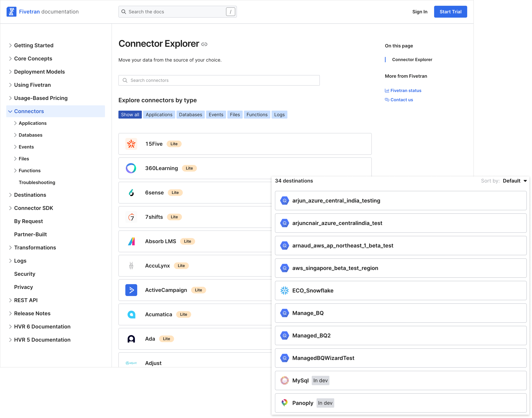Filter connectors by Applications type
Image resolution: width=532 pixels, height=418 pixels.
(159, 115)
